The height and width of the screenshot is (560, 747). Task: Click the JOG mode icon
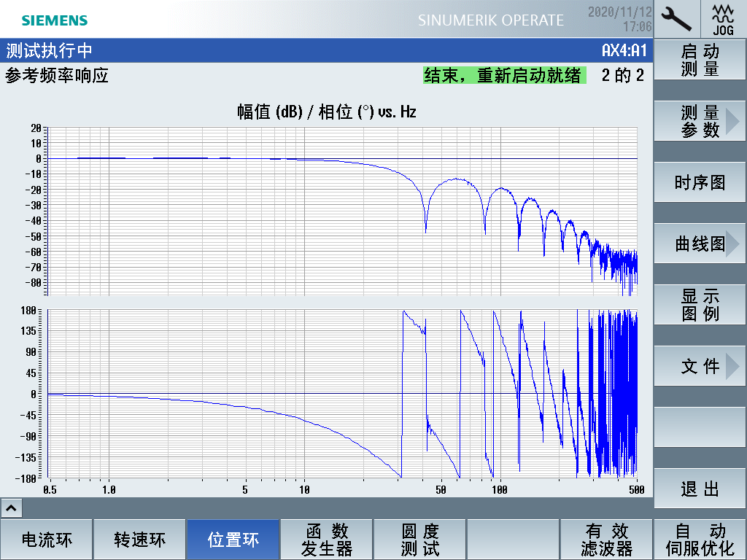tap(723, 19)
